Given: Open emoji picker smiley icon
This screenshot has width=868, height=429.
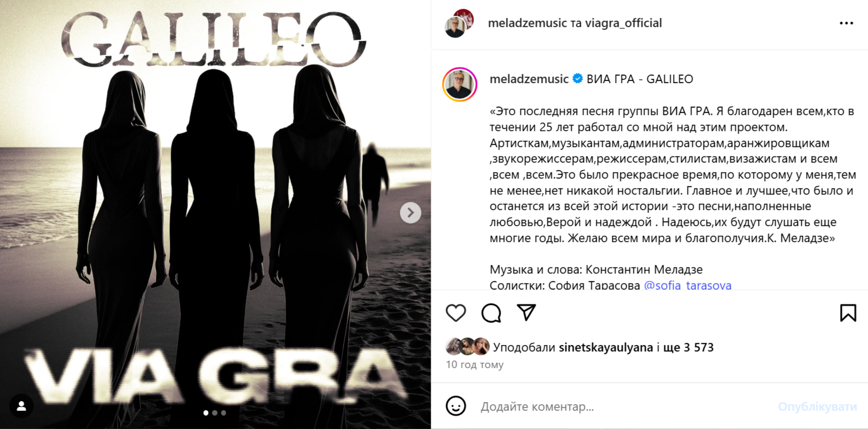Looking at the screenshot, I should pyautogui.click(x=456, y=406).
